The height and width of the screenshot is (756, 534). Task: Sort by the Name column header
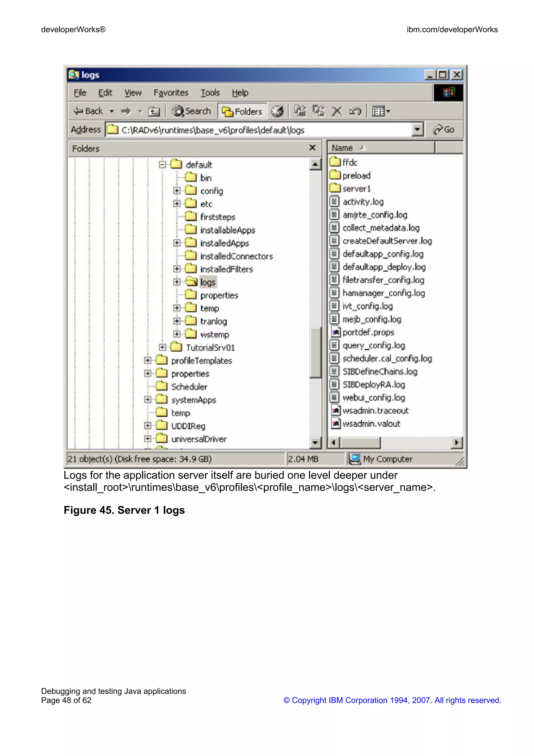click(x=381, y=148)
